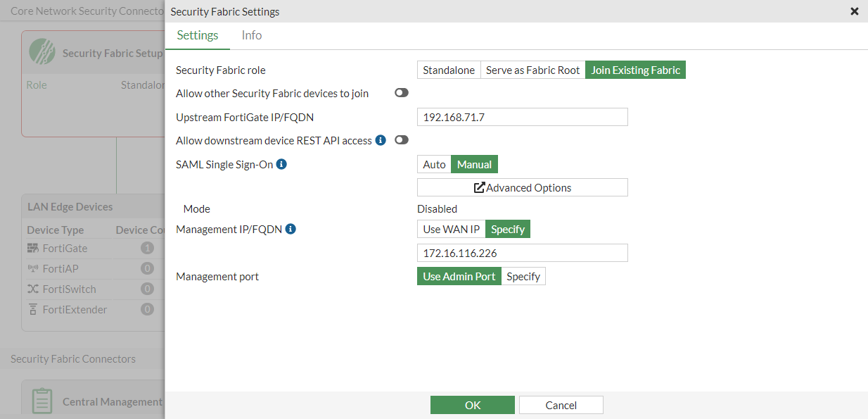Click info icon next to REST API access
Screen dimensions: 868x419
[x=381, y=140]
